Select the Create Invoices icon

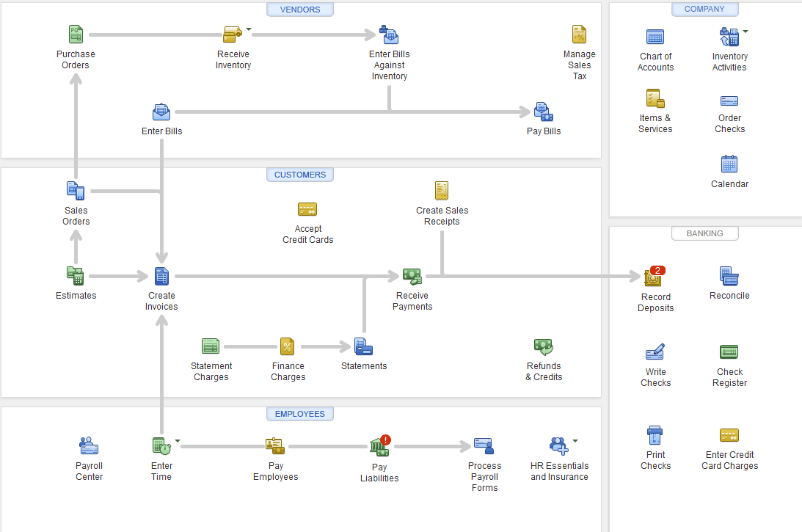tap(161, 277)
